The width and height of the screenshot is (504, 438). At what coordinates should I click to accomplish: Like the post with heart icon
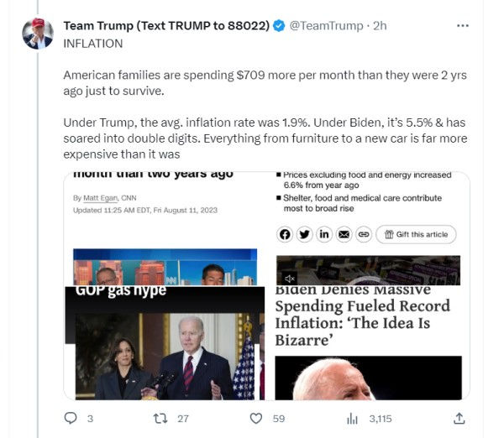click(256, 419)
